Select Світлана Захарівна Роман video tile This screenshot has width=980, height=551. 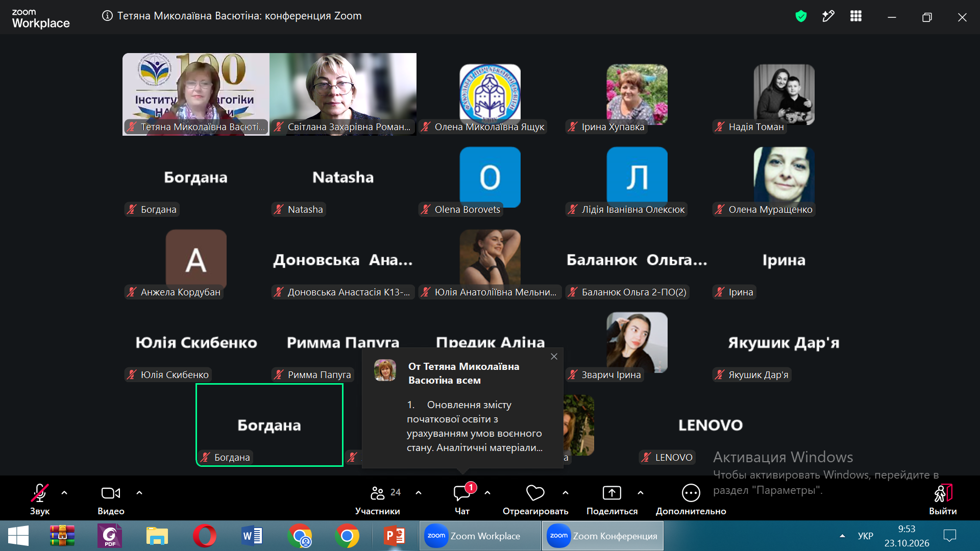point(343,94)
